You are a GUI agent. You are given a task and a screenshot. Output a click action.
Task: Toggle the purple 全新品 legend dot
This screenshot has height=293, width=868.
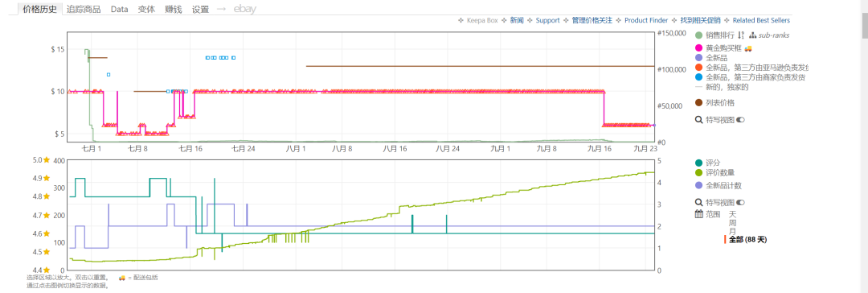point(698,58)
